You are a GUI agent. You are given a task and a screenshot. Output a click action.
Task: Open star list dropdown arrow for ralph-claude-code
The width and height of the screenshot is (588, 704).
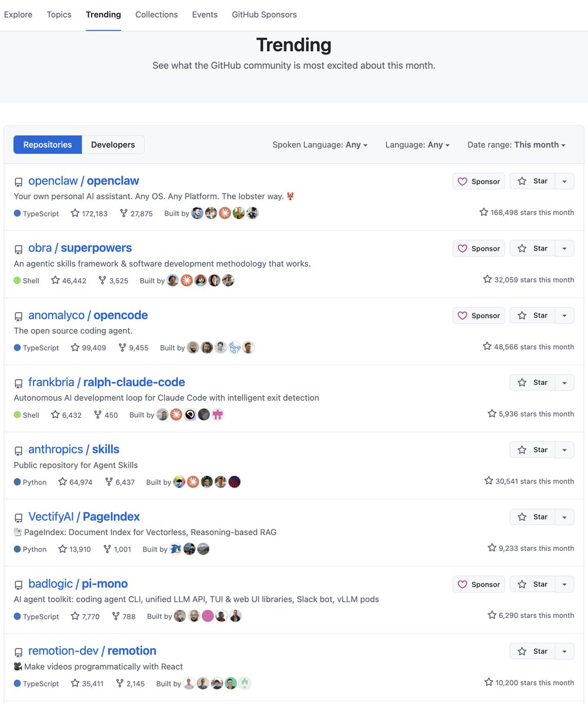click(565, 383)
